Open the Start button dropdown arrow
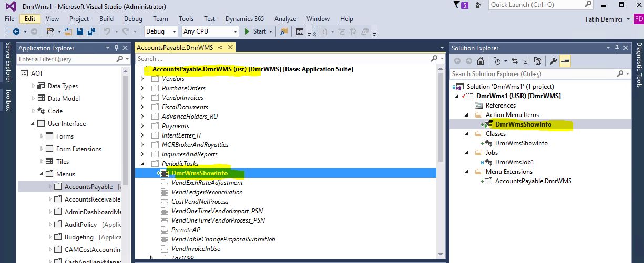The height and width of the screenshot is (263, 644). tap(271, 31)
